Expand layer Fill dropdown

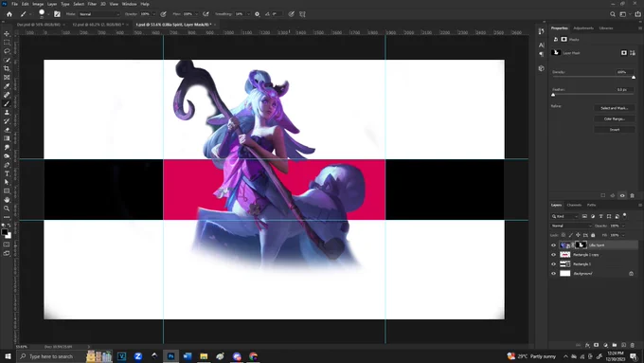click(x=623, y=235)
